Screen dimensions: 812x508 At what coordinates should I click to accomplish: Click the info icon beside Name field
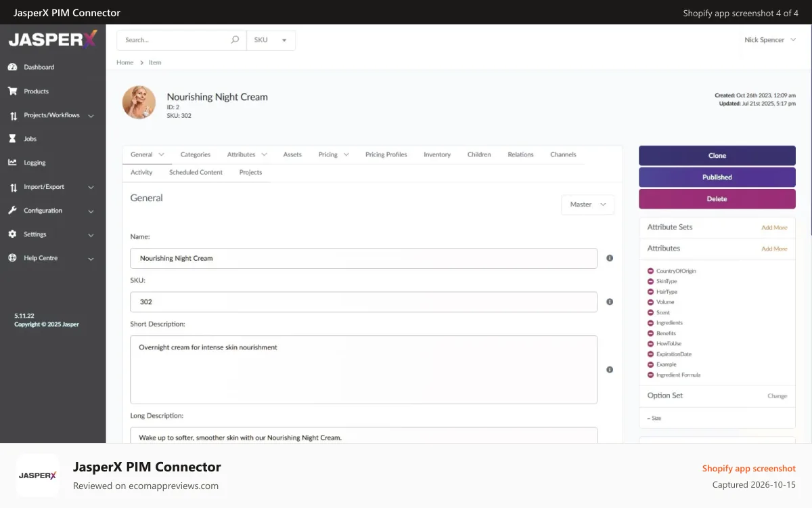pyautogui.click(x=610, y=258)
